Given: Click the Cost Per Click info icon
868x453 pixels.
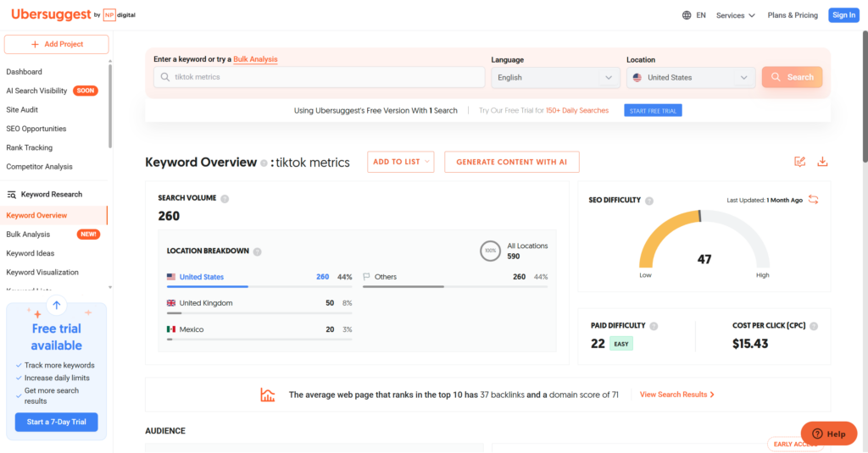Looking at the screenshot, I should pyautogui.click(x=814, y=326).
